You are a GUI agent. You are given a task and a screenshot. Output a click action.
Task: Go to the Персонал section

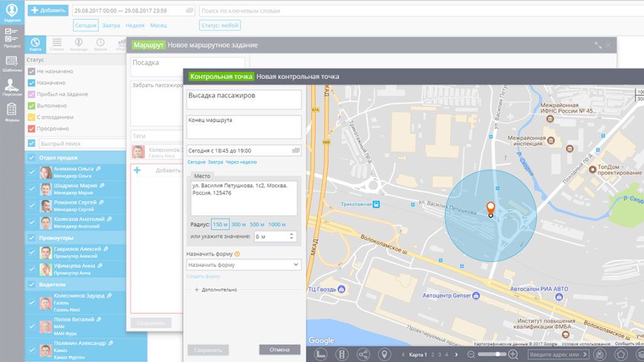[x=11, y=88]
